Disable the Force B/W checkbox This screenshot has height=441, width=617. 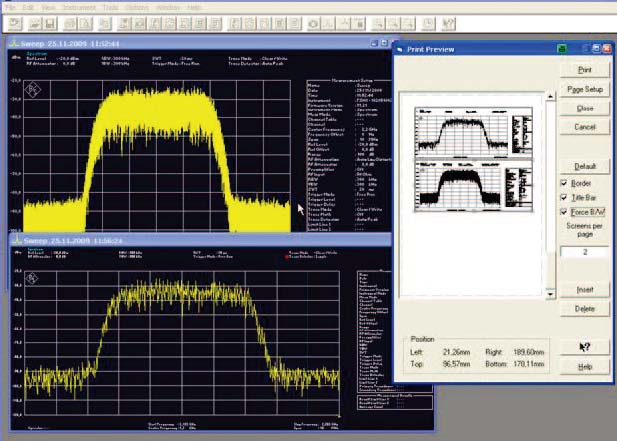tap(565, 212)
